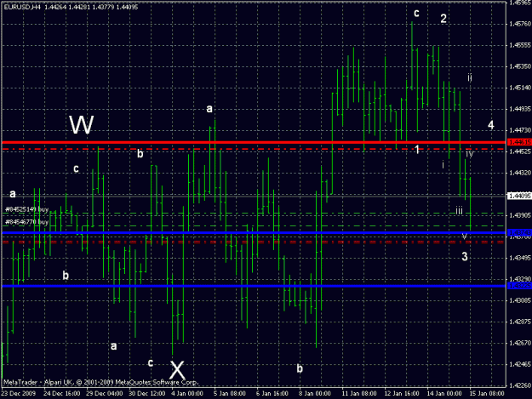The height and width of the screenshot is (399, 532).
Task: Click the 14 Jan 00:00 time axis label
Action: (x=444, y=394)
